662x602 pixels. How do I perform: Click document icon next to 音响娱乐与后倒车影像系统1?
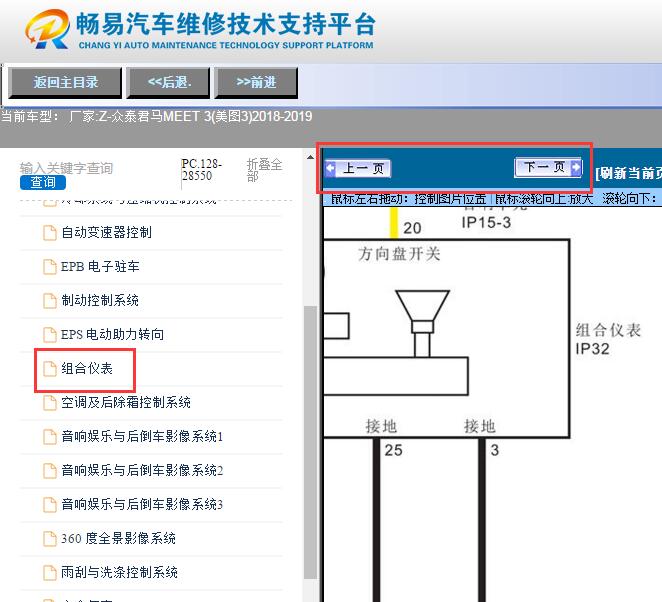tap(50, 437)
